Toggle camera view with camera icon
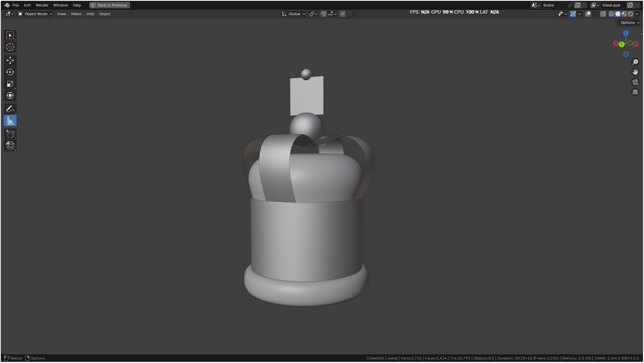The image size is (644, 363). (x=635, y=82)
